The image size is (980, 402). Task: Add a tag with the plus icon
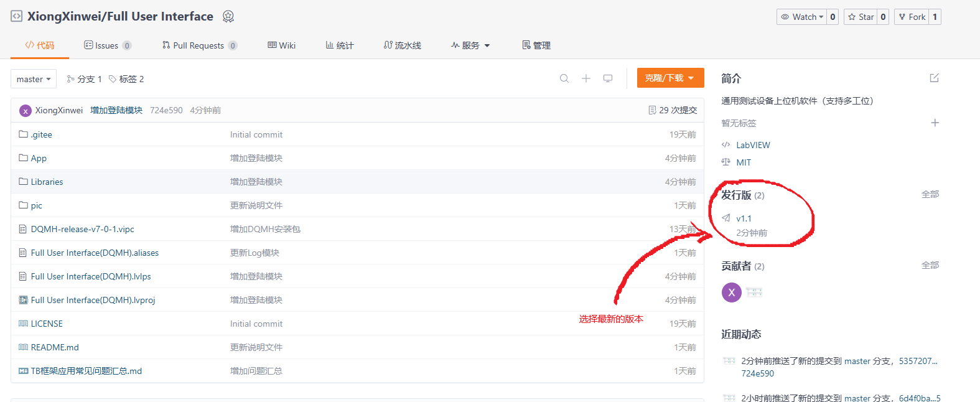(935, 123)
